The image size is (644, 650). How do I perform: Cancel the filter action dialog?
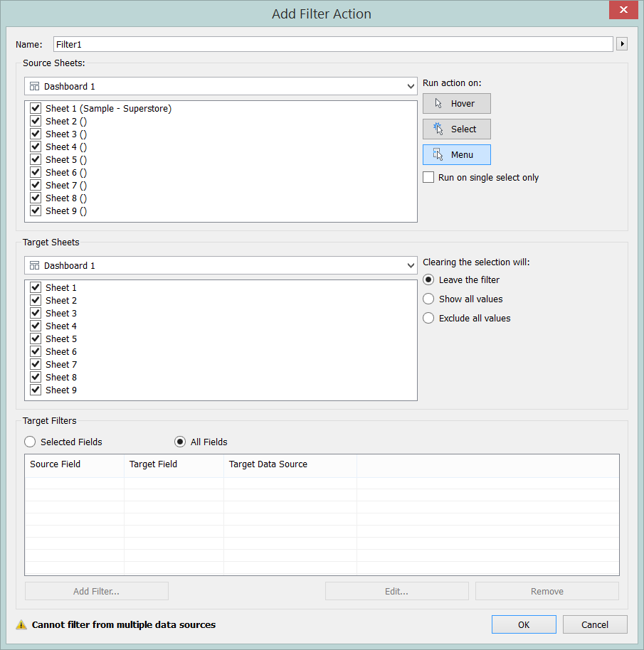594,624
